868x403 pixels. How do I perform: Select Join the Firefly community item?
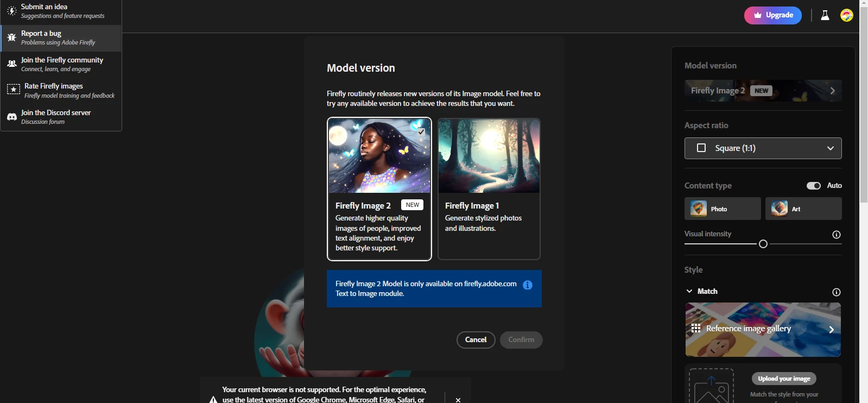[x=61, y=64]
